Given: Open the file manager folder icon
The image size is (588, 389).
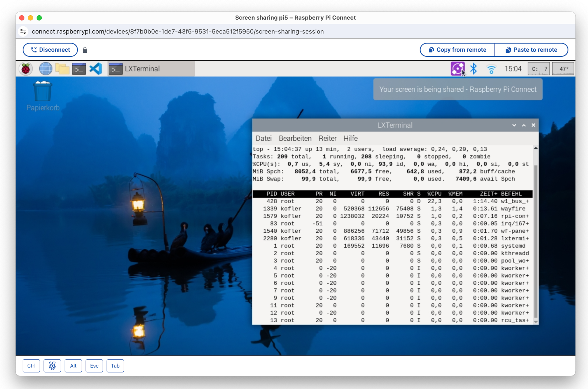Looking at the screenshot, I should 62,69.
